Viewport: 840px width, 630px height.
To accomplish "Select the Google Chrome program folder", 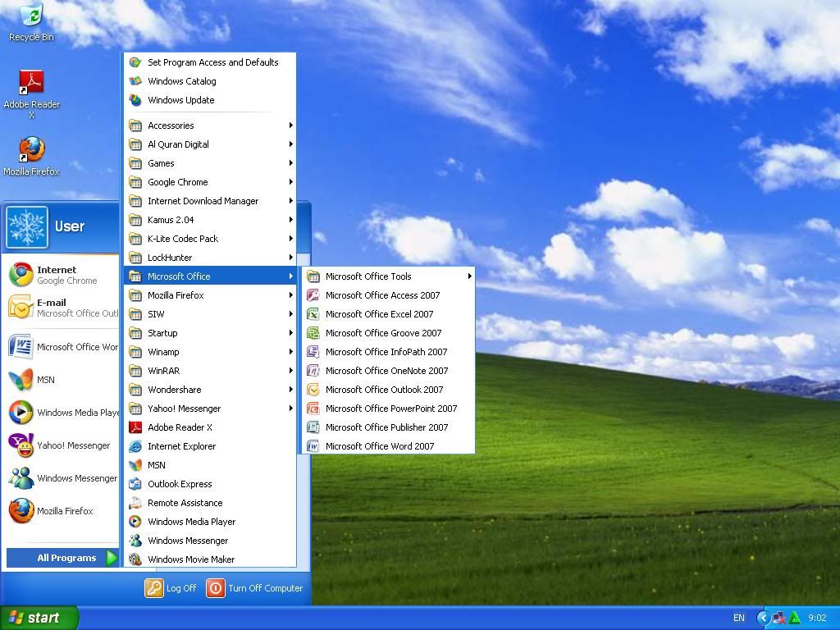I will [210, 182].
